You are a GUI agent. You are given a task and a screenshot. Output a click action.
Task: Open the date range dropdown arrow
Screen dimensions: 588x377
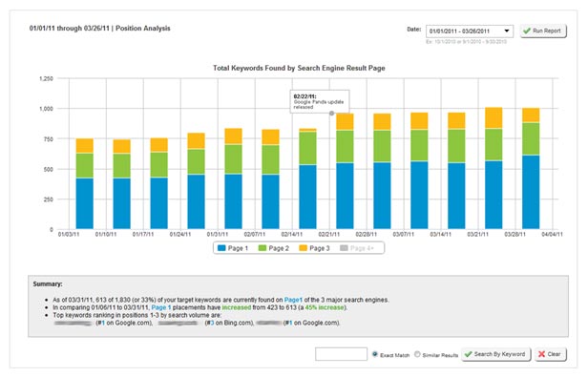tap(507, 31)
